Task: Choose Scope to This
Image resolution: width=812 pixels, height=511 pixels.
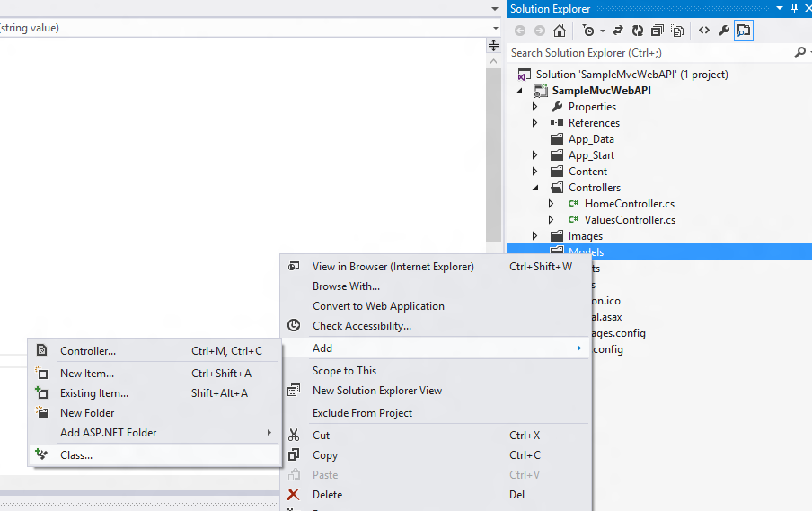Action: (434, 371)
